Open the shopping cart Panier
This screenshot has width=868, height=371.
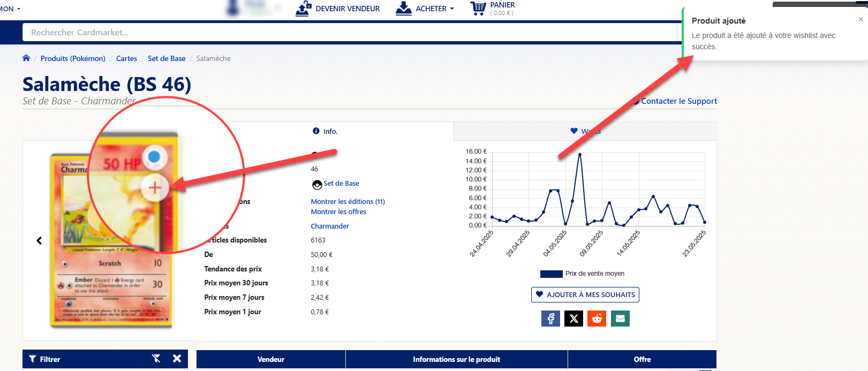click(492, 9)
